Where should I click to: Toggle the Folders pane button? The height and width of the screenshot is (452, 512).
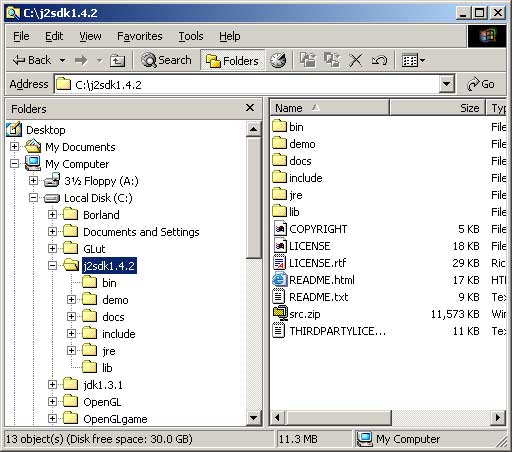(232, 61)
